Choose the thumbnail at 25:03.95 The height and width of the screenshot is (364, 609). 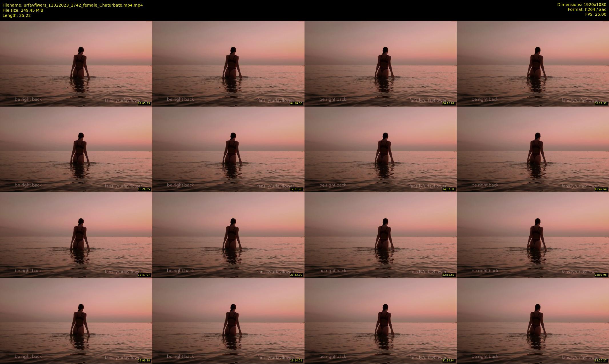[533, 235]
